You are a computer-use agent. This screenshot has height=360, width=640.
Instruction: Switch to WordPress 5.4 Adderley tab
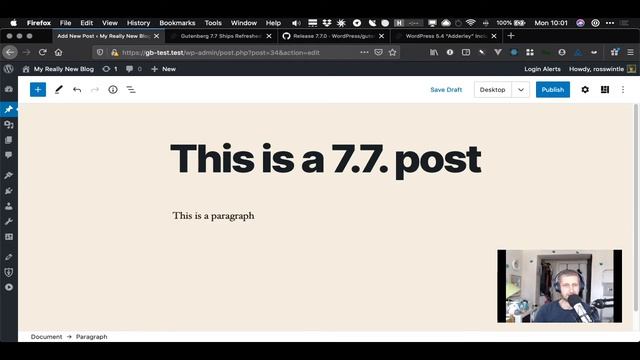446,36
